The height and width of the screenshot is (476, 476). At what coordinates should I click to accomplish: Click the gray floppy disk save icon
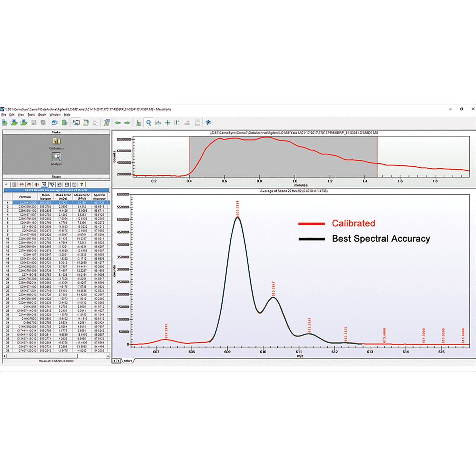click(34, 123)
